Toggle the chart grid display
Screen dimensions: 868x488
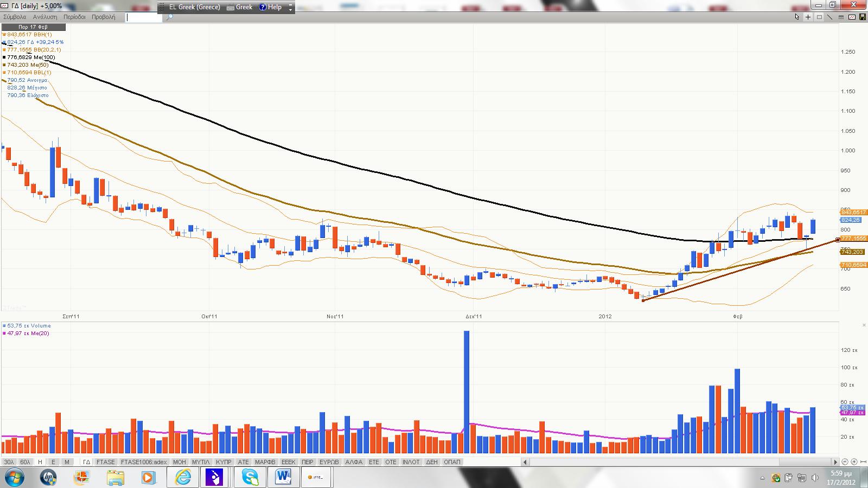(x=819, y=17)
